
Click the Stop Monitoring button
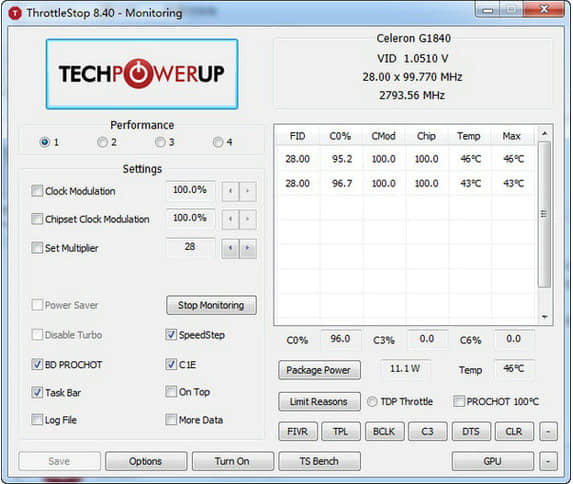coord(211,305)
